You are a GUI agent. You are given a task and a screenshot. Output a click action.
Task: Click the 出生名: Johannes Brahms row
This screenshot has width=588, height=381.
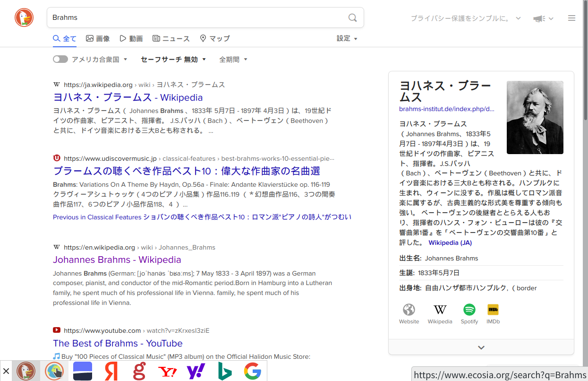click(481, 258)
